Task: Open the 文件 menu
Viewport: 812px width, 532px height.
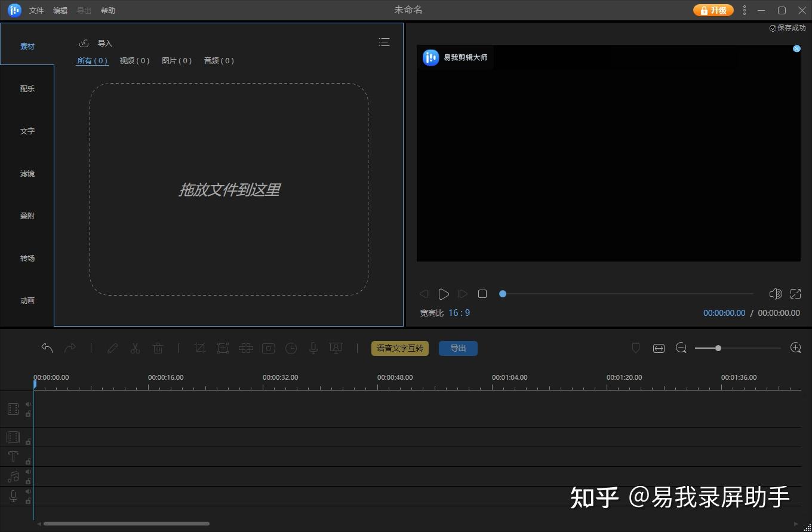Action: tap(36, 11)
